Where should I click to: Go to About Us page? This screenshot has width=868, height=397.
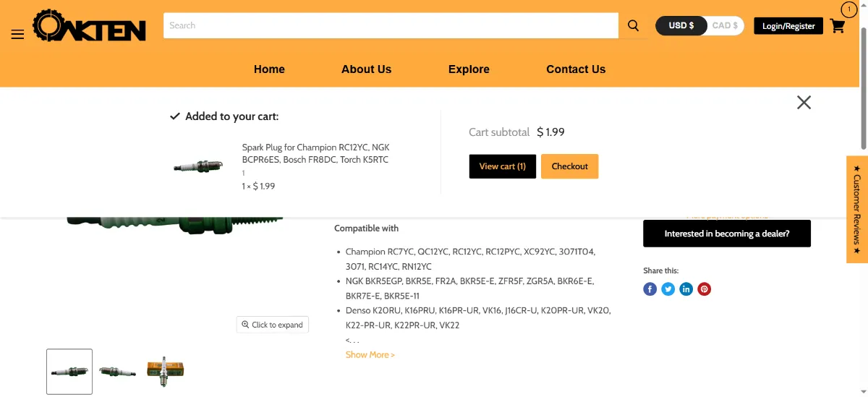coord(366,69)
